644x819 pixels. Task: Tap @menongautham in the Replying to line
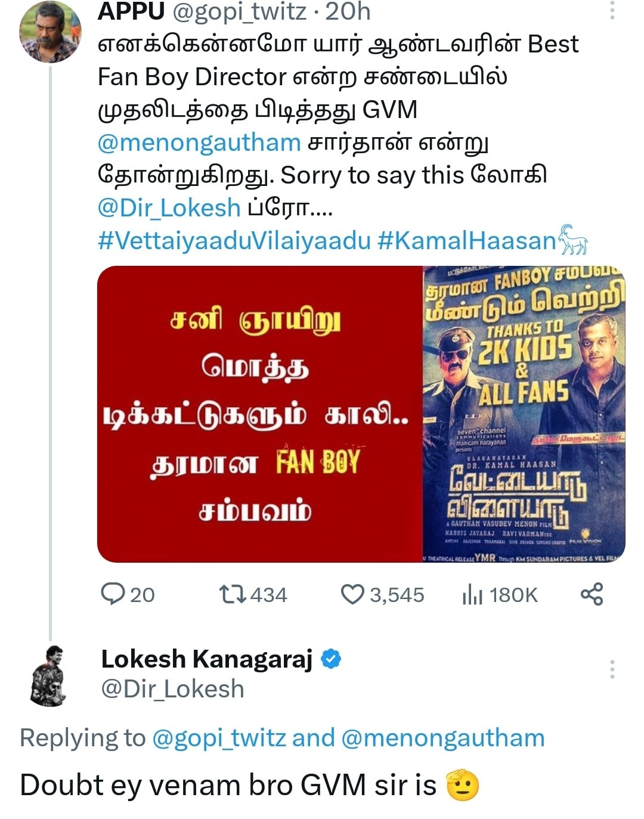[x=443, y=738]
